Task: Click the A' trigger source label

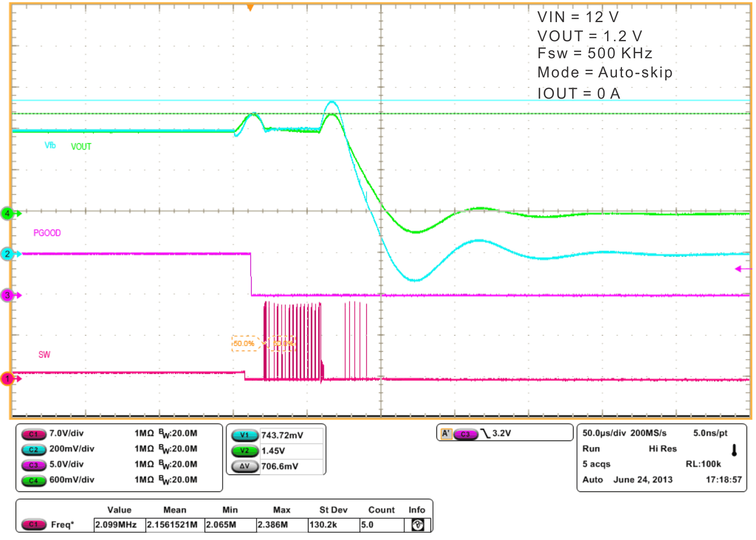Action: pyautogui.click(x=446, y=434)
